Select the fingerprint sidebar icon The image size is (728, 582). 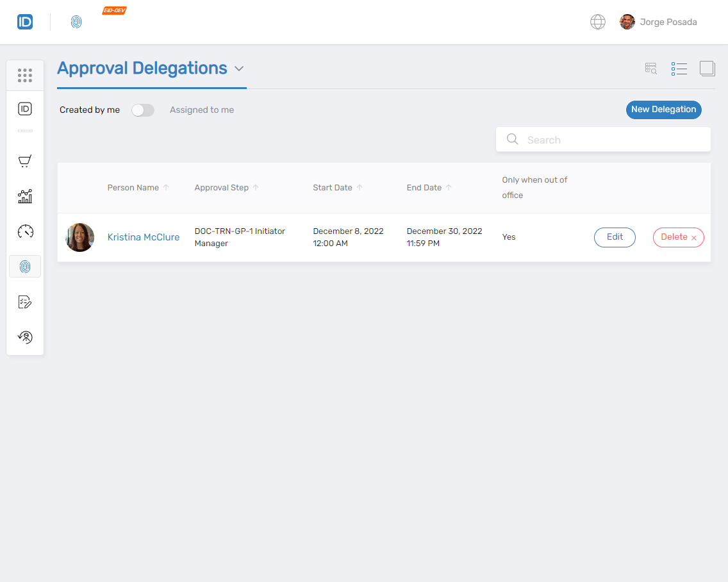(x=25, y=267)
